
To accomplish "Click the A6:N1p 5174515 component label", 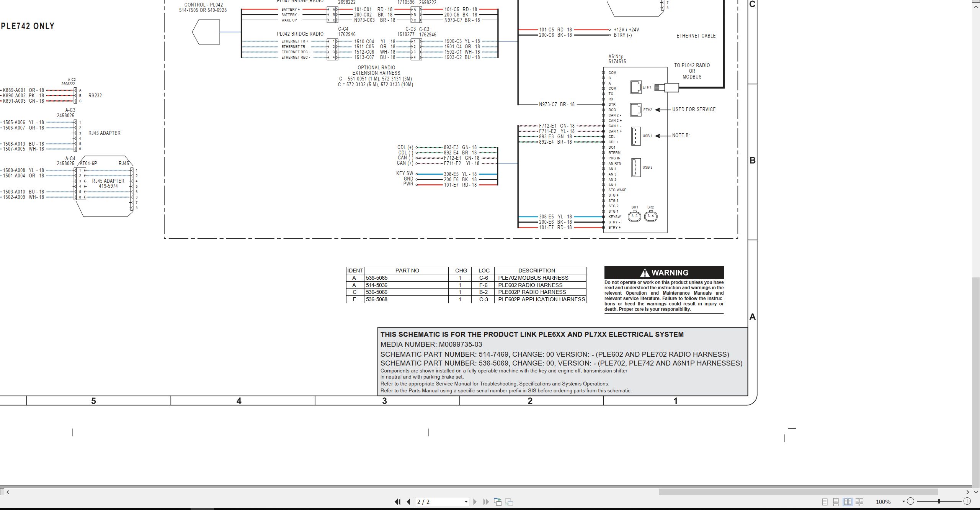I will (x=617, y=59).
